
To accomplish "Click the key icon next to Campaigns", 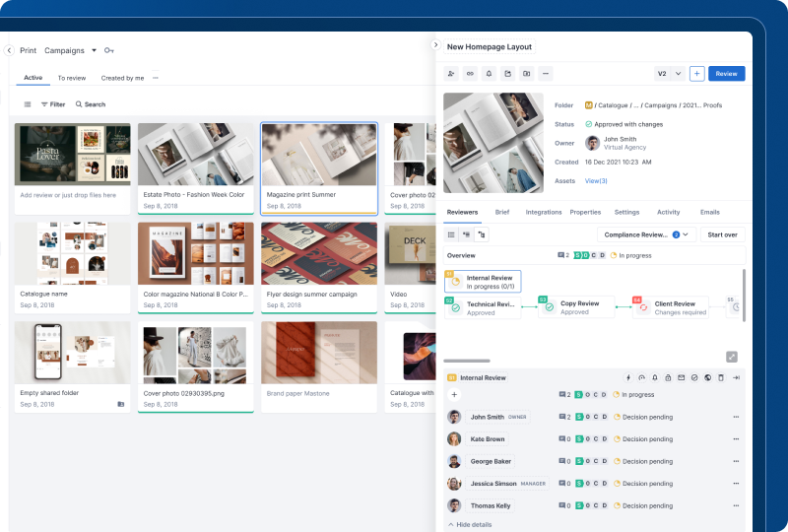I will tap(109, 50).
